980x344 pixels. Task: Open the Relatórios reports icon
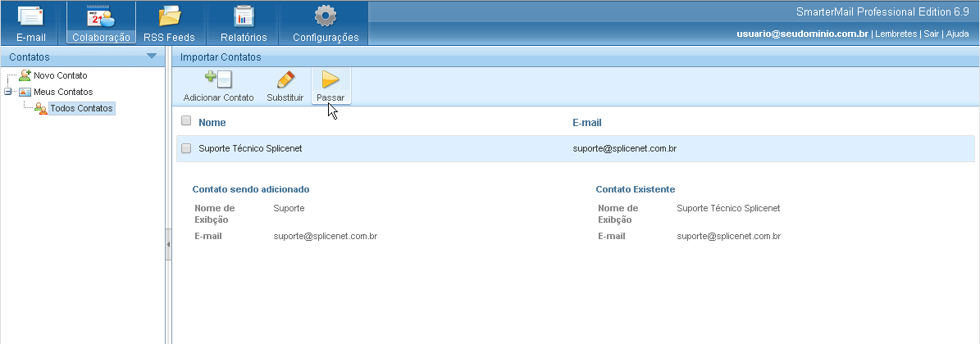point(244,16)
